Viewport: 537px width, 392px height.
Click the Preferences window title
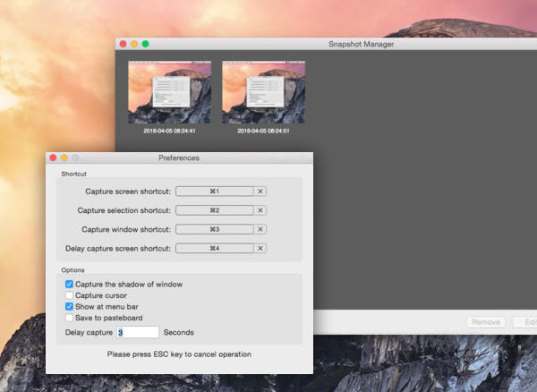[x=179, y=158]
